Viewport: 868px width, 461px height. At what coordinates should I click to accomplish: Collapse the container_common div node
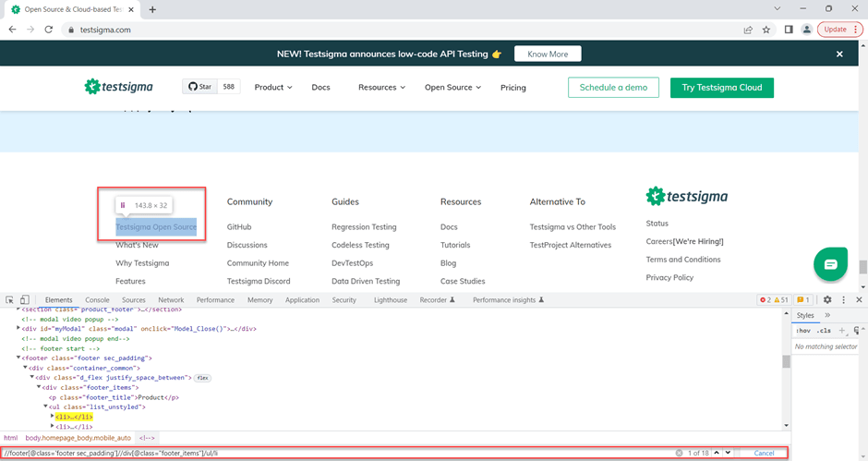pyautogui.click(x=25, y=368)
